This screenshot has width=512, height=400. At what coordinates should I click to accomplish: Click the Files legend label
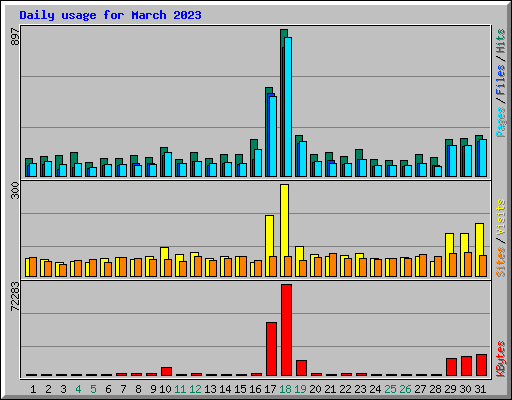(x=500, y=79)
